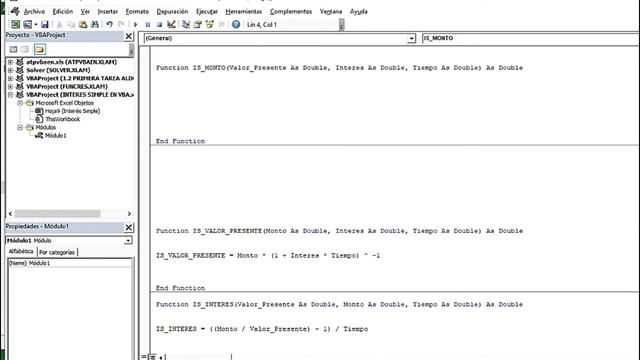The width and height of the screenshot is (640, 360).
Task: Open the Formato menu
Action: [x=137, y=11]
